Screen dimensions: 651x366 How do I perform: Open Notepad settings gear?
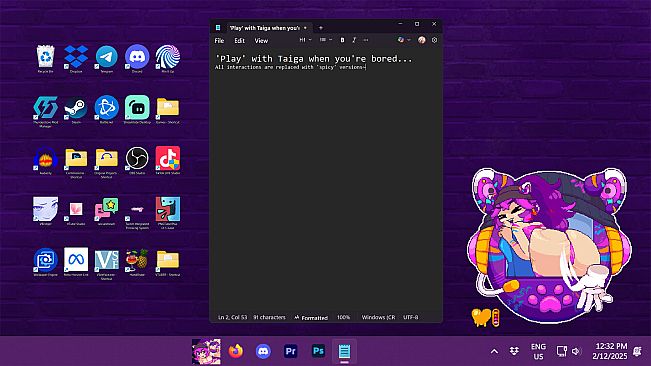pyautogui.click(x=434, y=40)
